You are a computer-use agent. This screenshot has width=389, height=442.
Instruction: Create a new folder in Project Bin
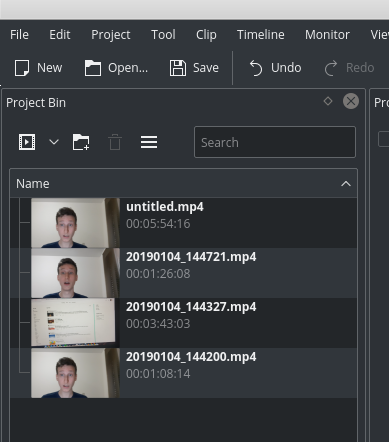81,142
